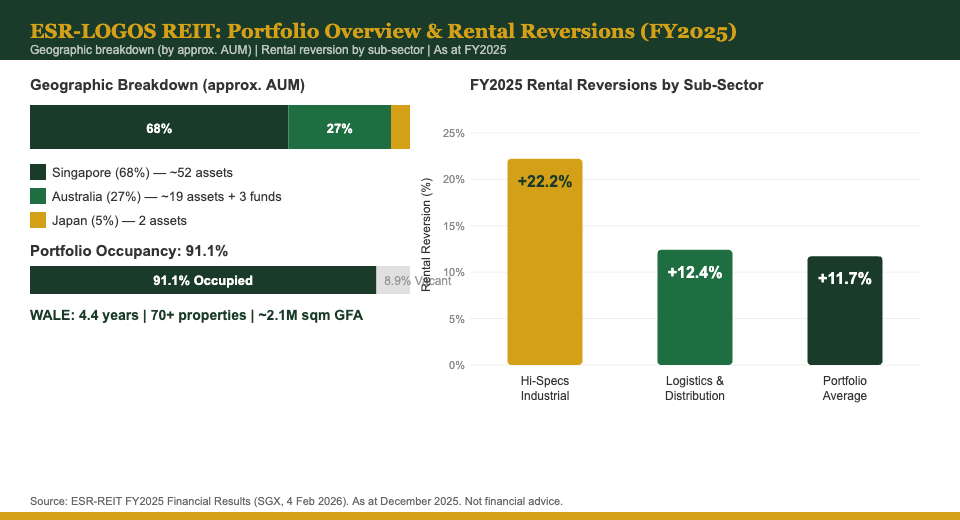
Task: Click 'Australia (27%) — ~19 assets + 3 funds'
Action: [167, 197]
